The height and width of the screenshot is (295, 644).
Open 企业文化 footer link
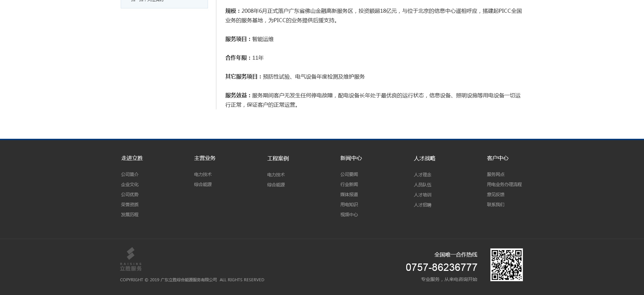point(130,184)
